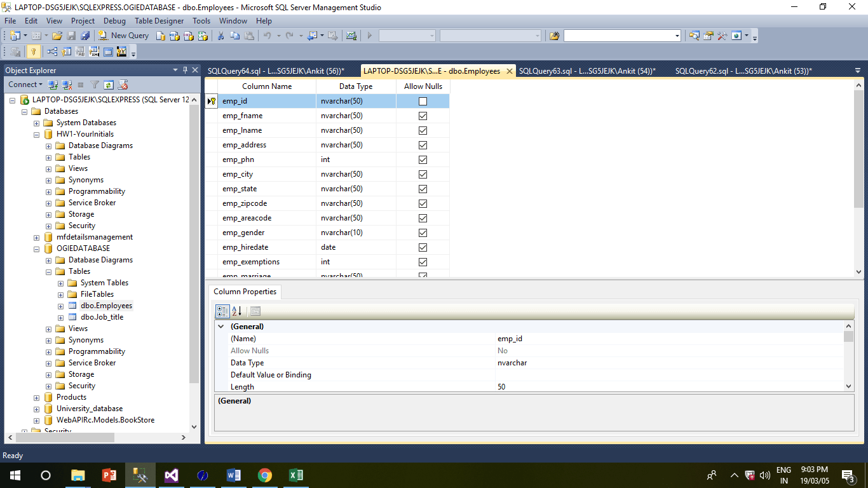Open Excel from the Windows taskbar
The image size is (868, 488).
295,475
